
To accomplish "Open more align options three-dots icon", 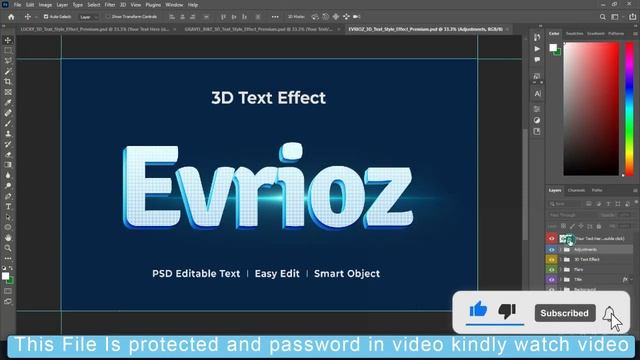I will [x=275, y=17].
